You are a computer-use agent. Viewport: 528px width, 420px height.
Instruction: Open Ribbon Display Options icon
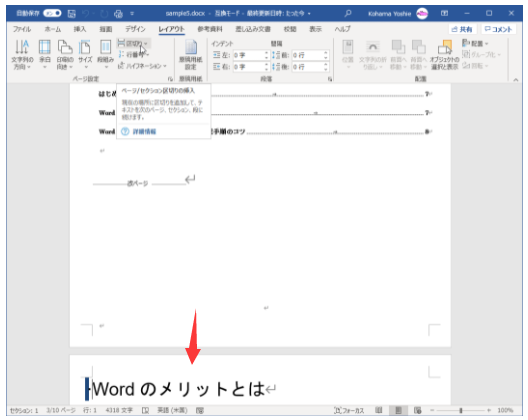444,13
